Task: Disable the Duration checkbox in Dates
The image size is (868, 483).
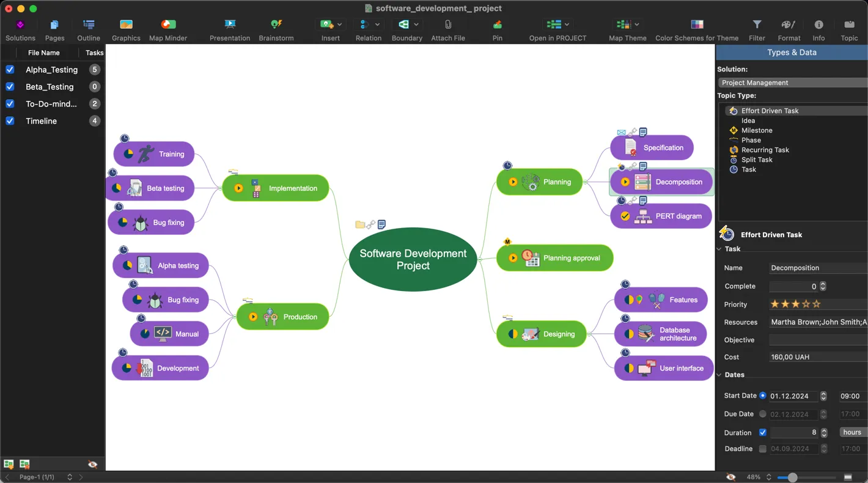Action: [x=763, y=432]
